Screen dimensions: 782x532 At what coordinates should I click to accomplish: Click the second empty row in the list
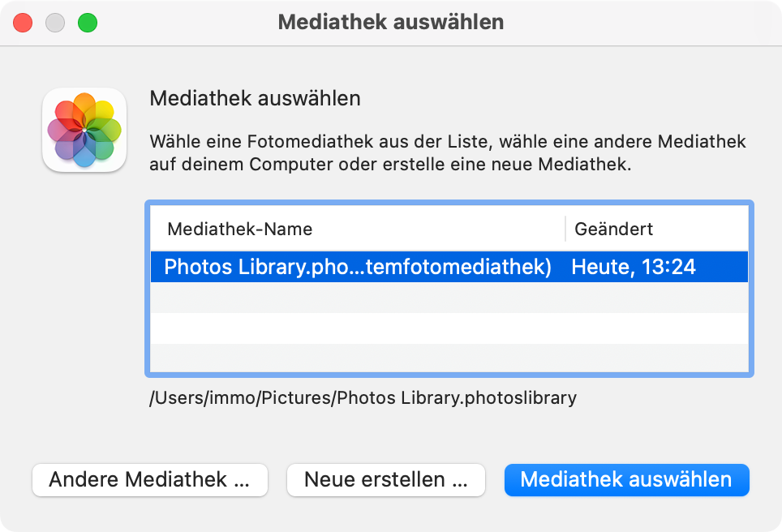tap(449, 328)
